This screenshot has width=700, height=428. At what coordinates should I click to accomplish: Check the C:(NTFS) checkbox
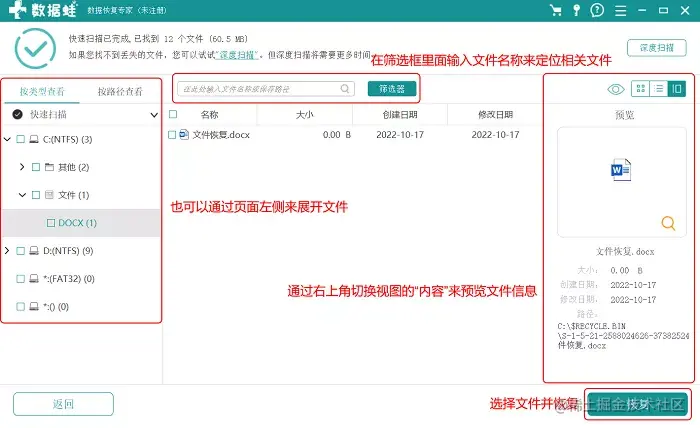tap(21, 140)
